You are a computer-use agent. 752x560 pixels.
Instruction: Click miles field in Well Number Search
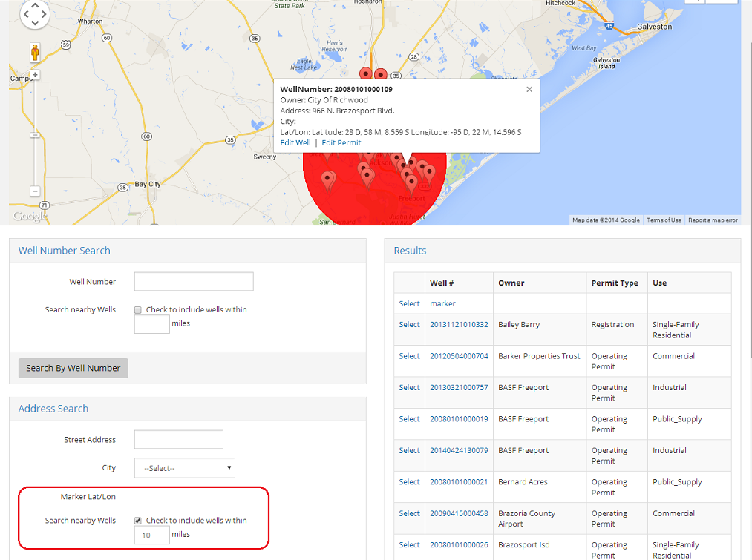coord(152,324)
